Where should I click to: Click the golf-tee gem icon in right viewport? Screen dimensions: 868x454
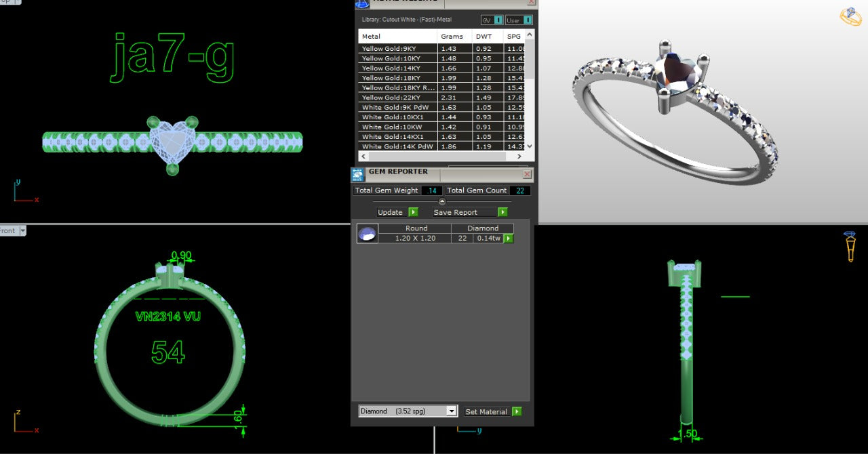[x=850, y=246]
